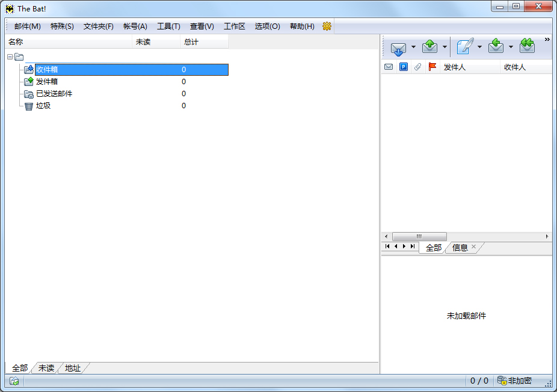This screenshot has height=392, width=557.
Task: Jump to last tab navigation arrow
Action: (413, 247)
